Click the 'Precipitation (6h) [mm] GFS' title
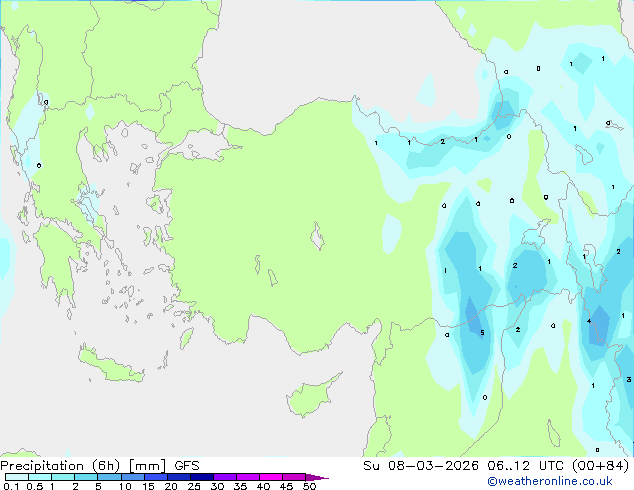The image size is (634, 490). click(x=100, y=465)
